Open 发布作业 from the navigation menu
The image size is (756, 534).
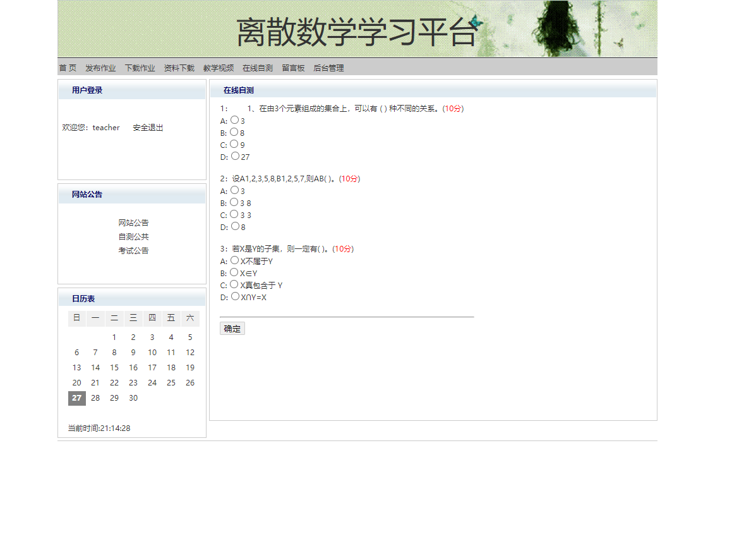[100, 68]
